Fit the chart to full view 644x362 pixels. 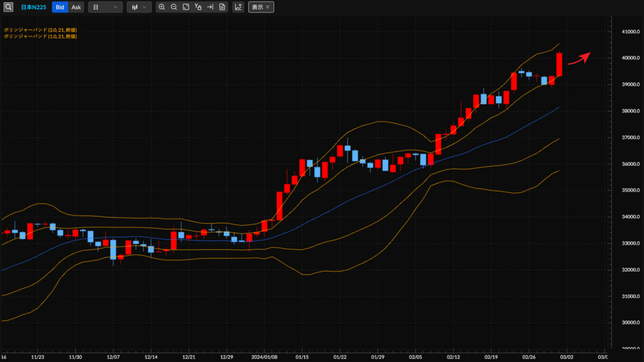coord(186,7)
